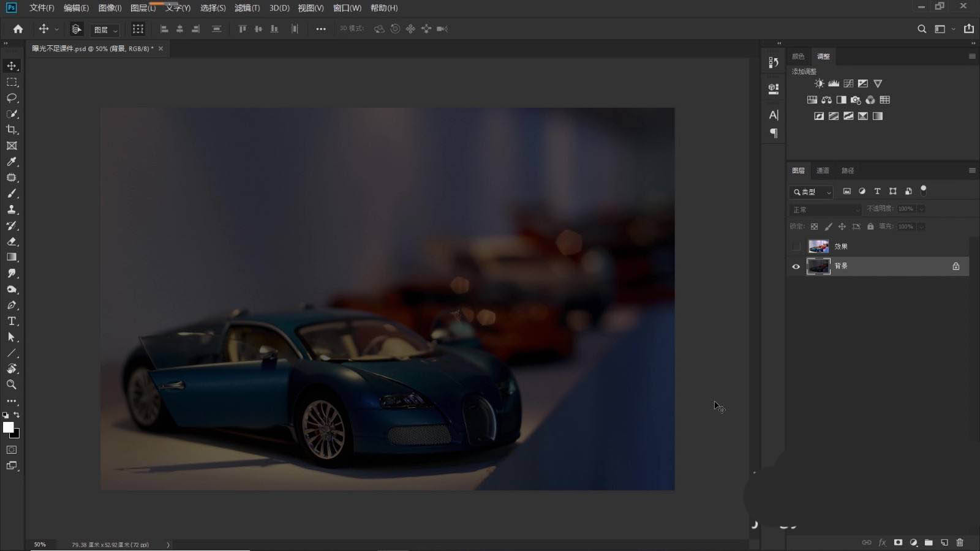Select the Eraser tool
Image resolution: width=980 pixels, height=551 pixels.
(x=12, y=242)
